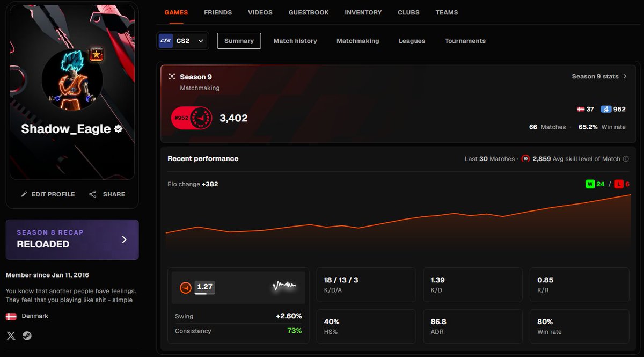Click the Swing +2.60% row
Viewport: 644px width, 357px height.
238,316
